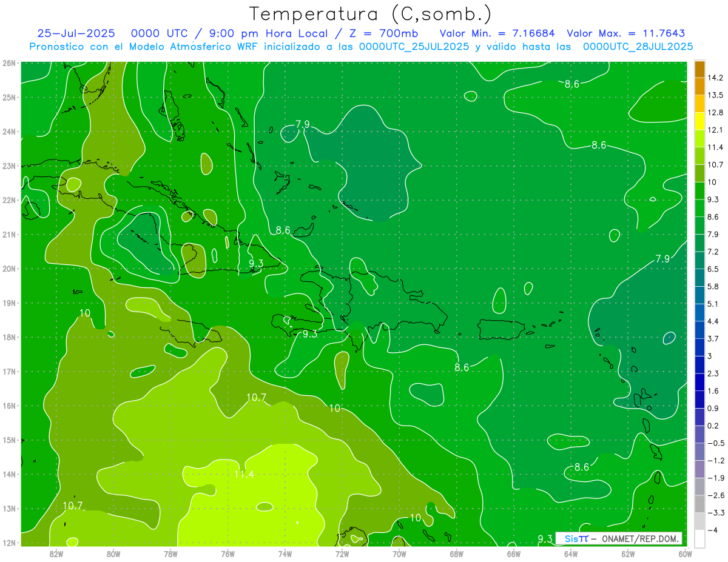The height and width of the screenshot is (562, 728).
Task: Click the 11.4 contour label on the map
Action: point(244,474)
